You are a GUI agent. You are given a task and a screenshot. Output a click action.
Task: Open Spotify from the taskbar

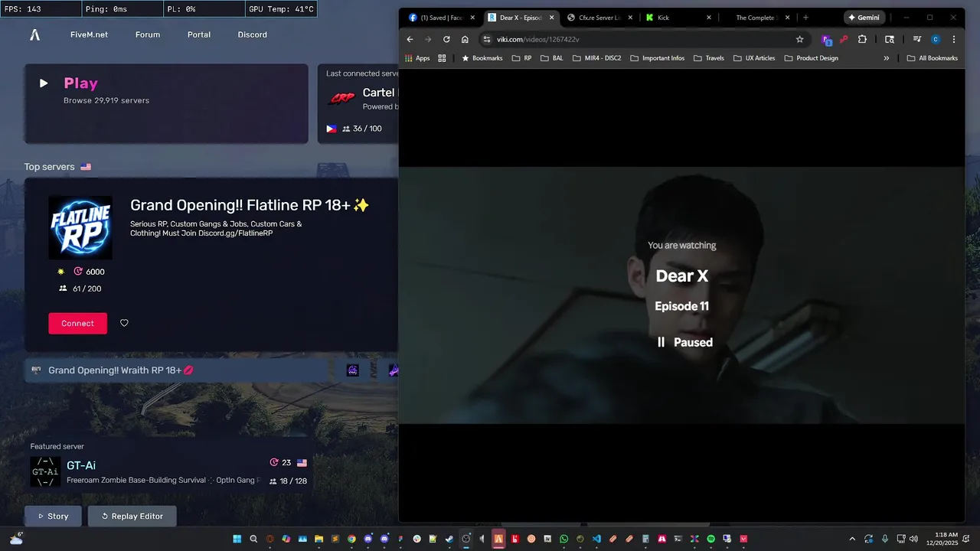coord(711,539)
